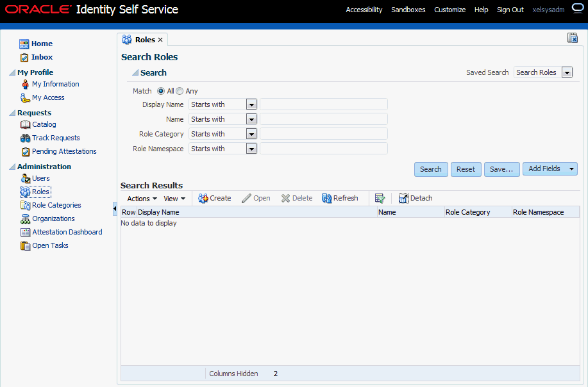Image resolution: width=588 pixels, height=387 pixels.
Task: Click the Roles tab people icon
Action: pos(127,40)
